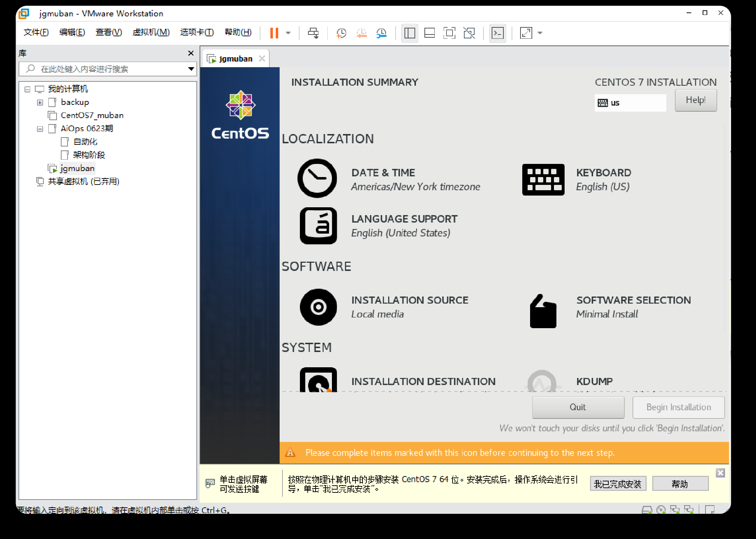756x539 pixels.
Task: Open the 虚拟机(M) menu
Action: 151,32
